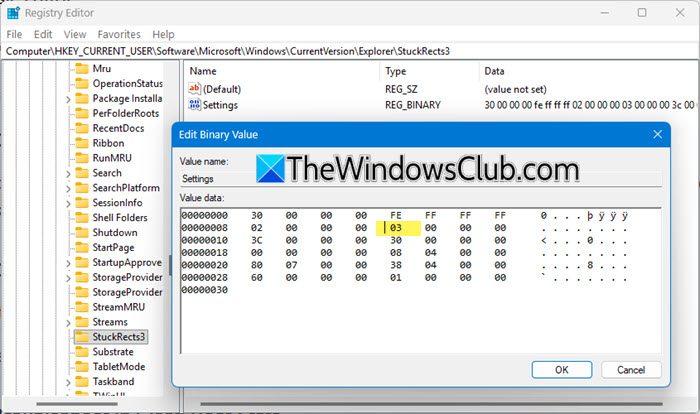Expand the Search tree node
This screenshot has width=700, height=414.
click(68, 174)
